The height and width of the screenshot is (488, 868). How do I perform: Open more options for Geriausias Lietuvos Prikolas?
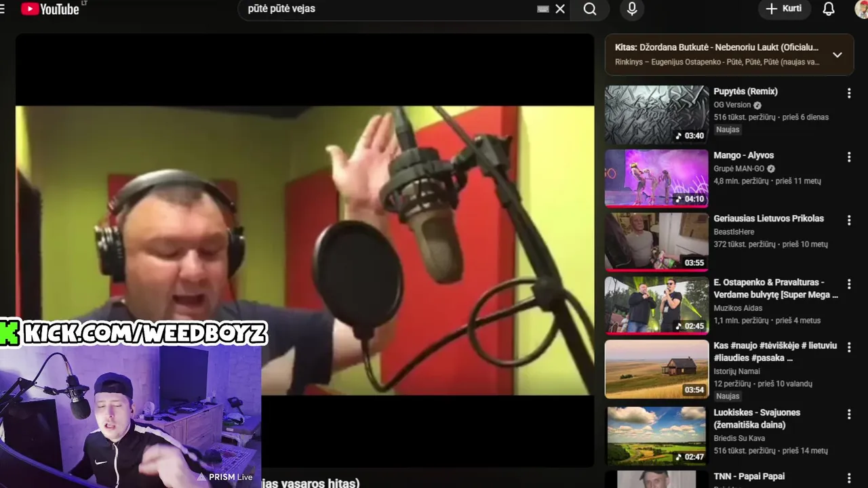click(x=848, y=220)
